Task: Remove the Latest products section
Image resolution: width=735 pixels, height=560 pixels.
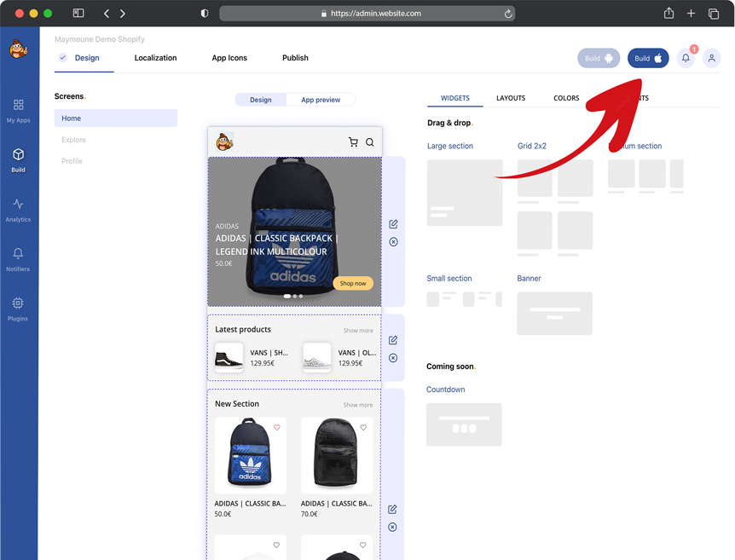Action: pyautogui.click(x=393, y=358)
